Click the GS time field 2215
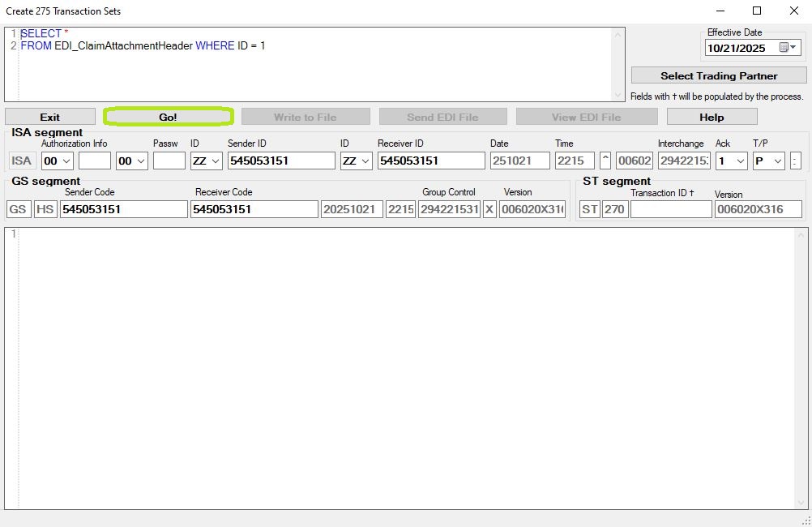 [x=401, y=209]
